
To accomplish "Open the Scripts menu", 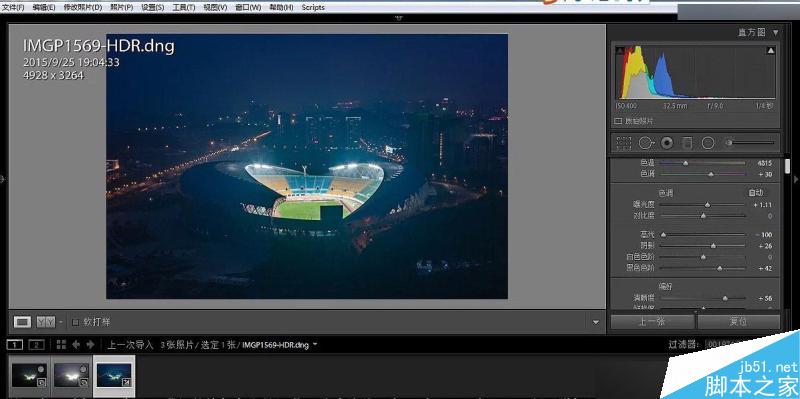I will coord(313,8).
